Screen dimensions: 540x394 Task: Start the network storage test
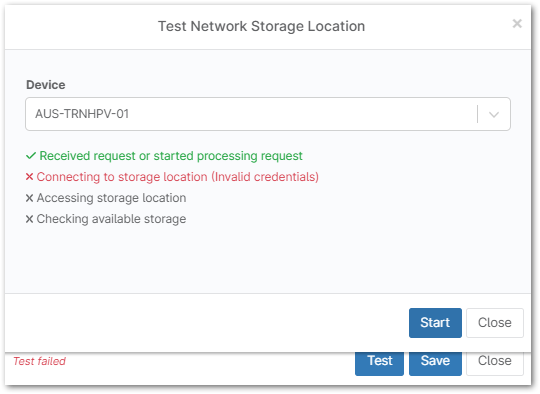(x=435, y=323)
